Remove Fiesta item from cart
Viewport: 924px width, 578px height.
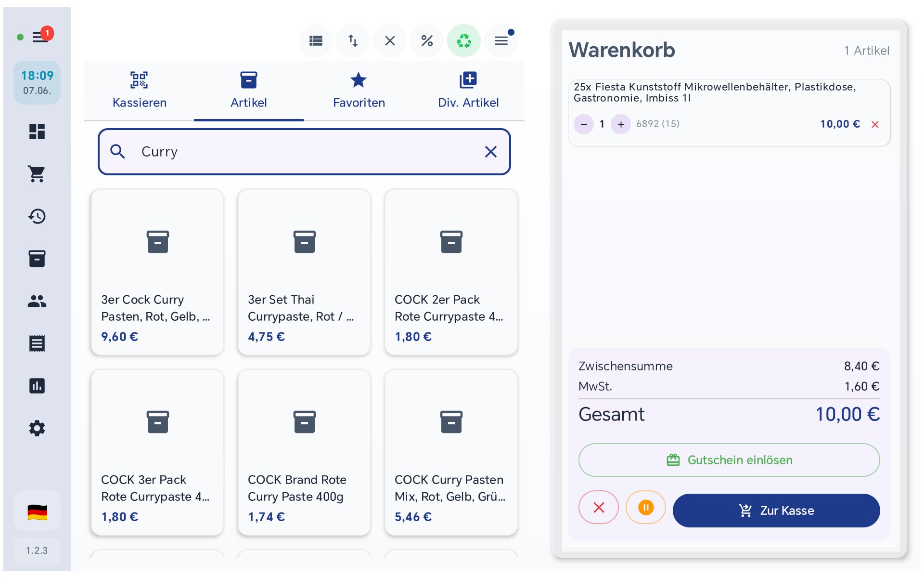click(x=875, y=124)
